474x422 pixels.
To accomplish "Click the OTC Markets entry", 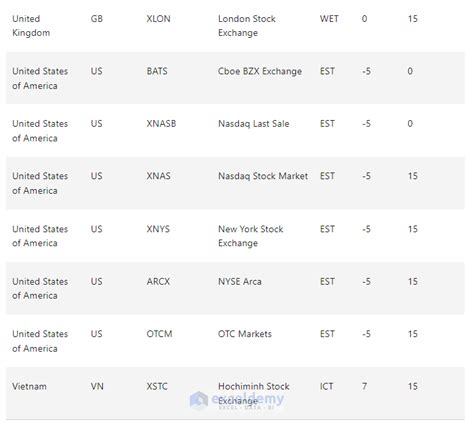I will pos(245,334).
